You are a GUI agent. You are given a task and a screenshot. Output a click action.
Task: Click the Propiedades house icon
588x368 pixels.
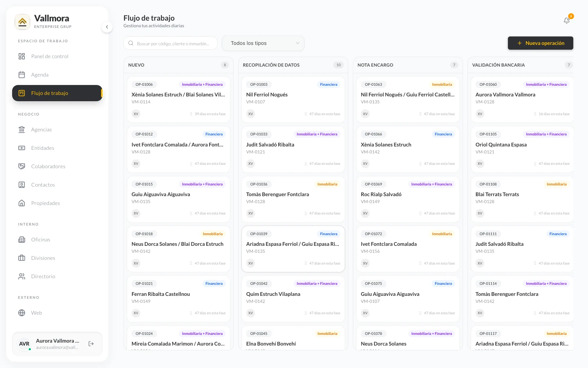point(22,203)
